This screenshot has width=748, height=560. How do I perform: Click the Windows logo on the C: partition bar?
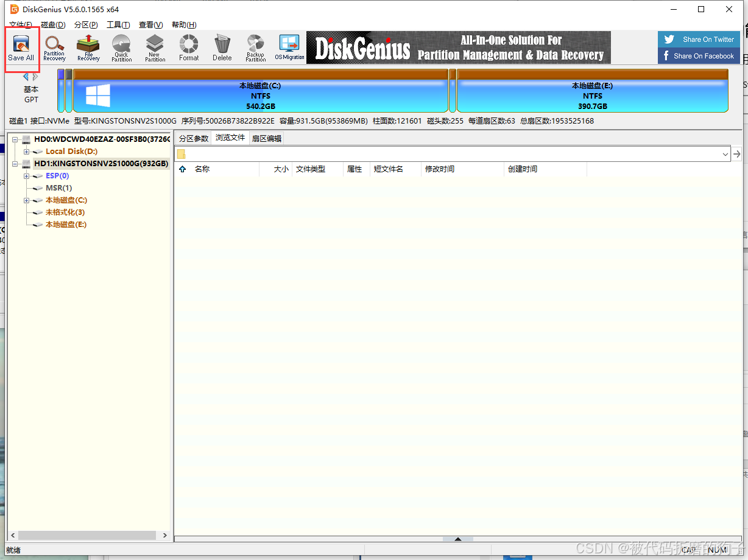pyautogui.click(x=98, y=96)
